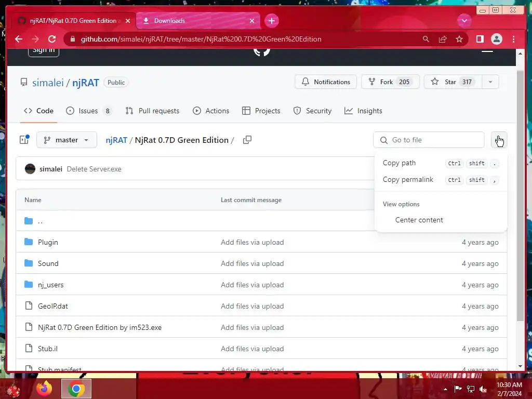Click the njRAT breadcrumb link
This screenshot has width=532, height=399.
click(x=116, y=140)
